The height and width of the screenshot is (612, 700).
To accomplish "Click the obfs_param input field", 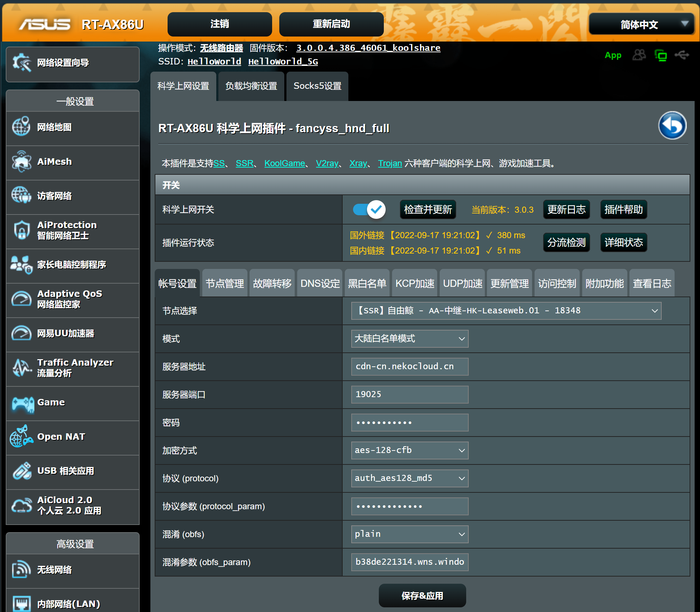I will pyautogui.click(x=410, y=562).
